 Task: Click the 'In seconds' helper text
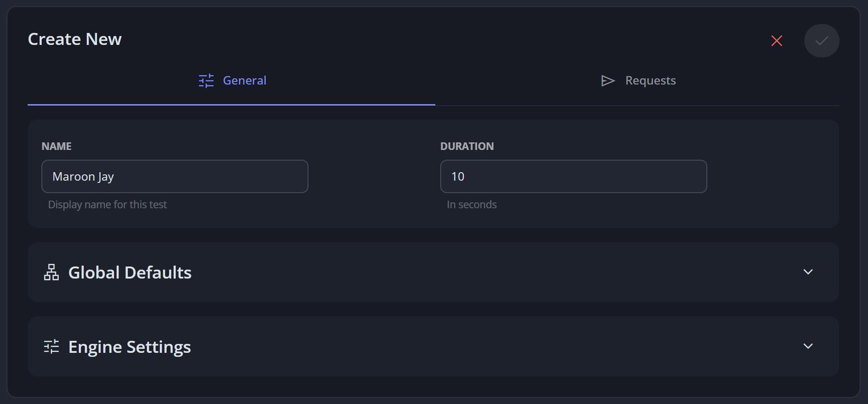472,205
